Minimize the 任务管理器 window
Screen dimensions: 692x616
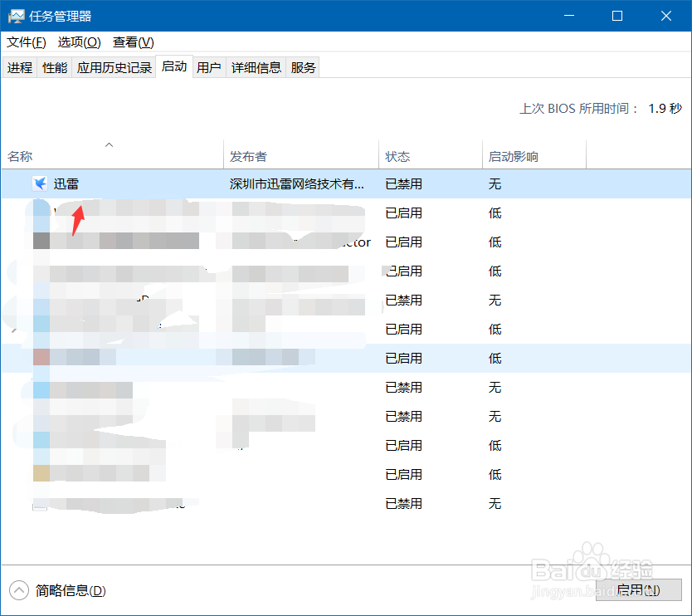click(569, 16)
